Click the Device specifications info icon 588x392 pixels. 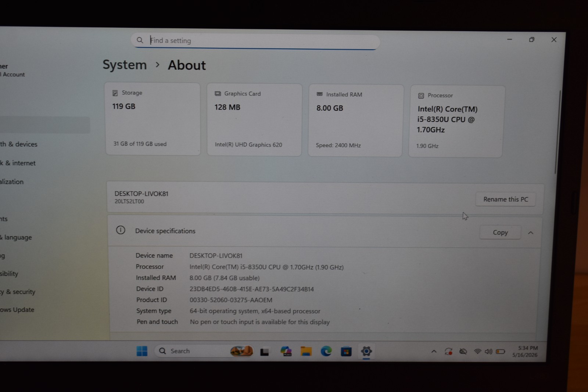[121, 230]
